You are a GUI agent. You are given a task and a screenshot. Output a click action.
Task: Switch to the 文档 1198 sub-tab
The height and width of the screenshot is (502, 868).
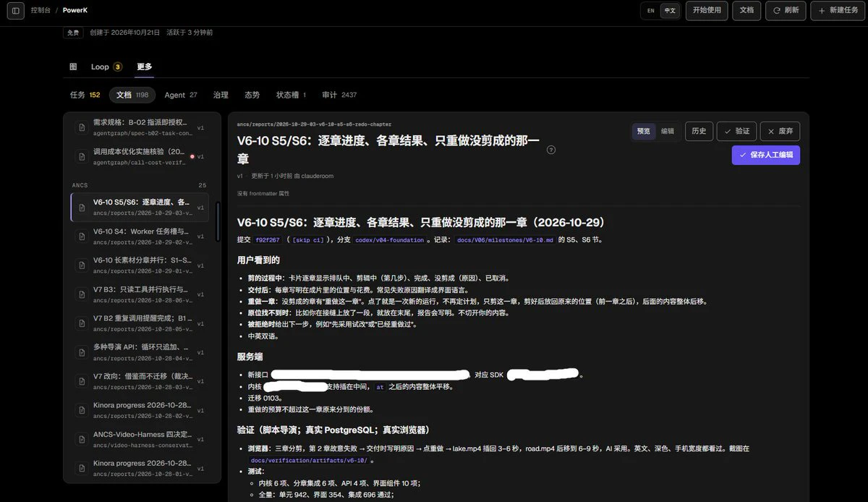pos(132,95)
